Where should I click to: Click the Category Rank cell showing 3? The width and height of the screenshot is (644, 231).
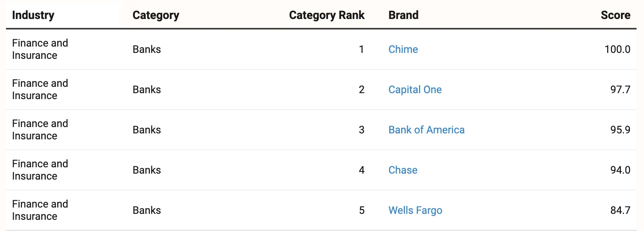click(x=361, y=130)
